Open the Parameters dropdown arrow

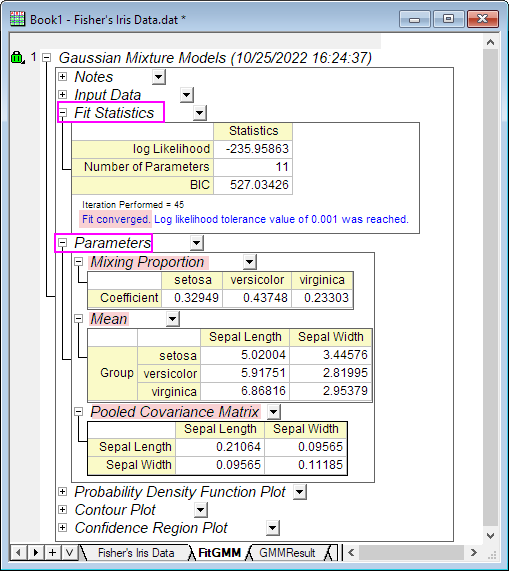pyautogui.click(x=197, y=243)
